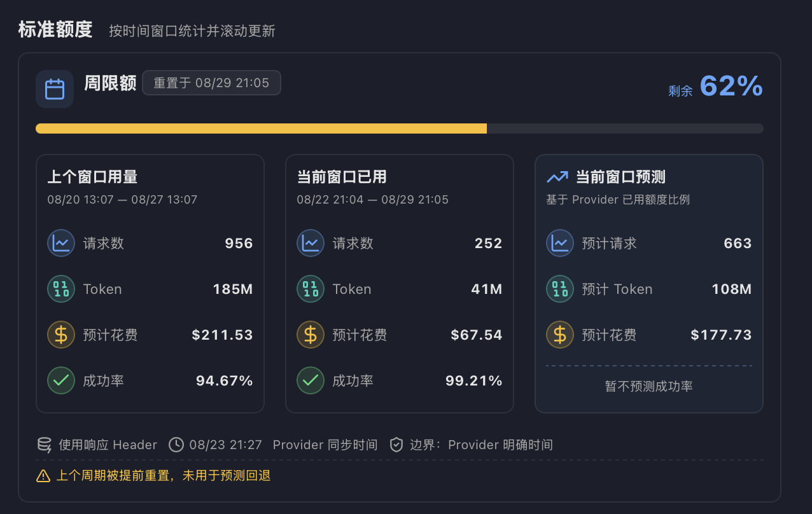812x514 pixels.
Task: Click the 暂不预测成功率 note
Action: (x=649, y=386)
